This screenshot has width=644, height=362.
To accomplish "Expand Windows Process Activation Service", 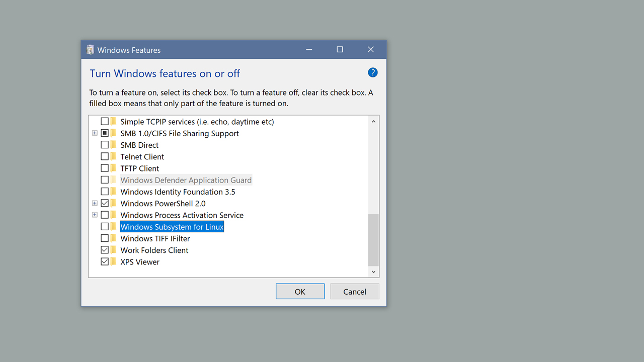I will [x=95, y=215].
